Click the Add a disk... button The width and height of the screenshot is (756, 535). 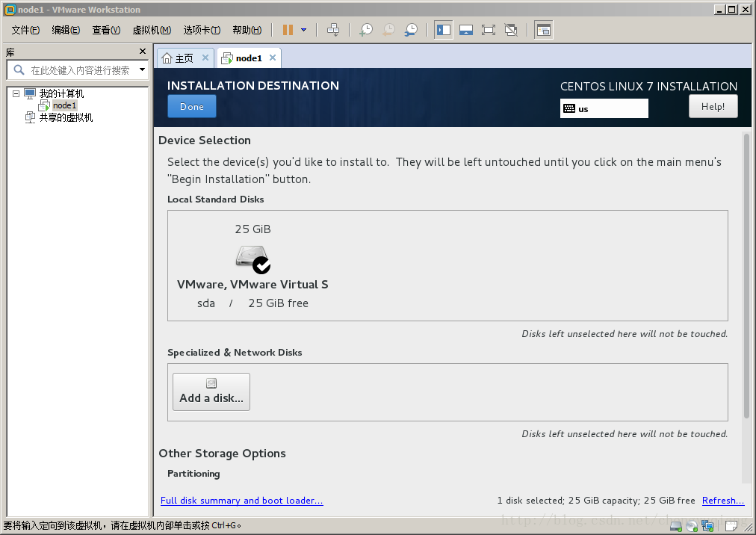click(211, 392)
